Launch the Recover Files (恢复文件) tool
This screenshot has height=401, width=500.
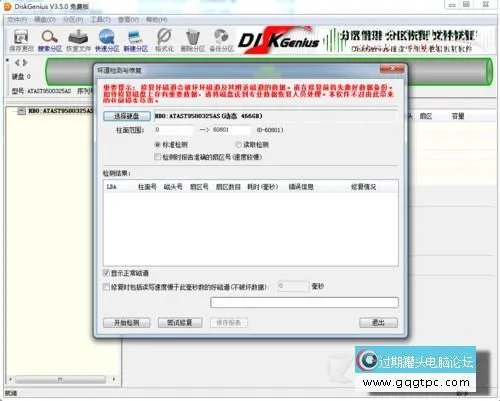(78, 40)
